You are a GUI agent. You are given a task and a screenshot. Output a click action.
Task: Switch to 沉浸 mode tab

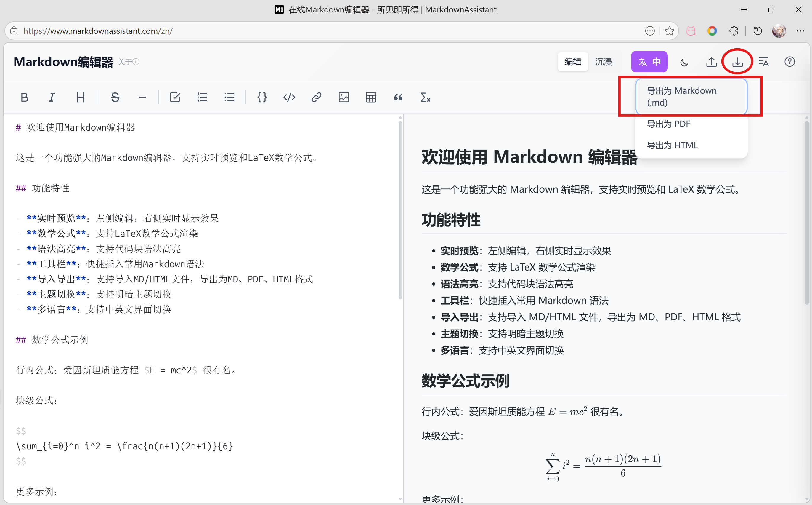pyautogui.click(x=604, y=62)
